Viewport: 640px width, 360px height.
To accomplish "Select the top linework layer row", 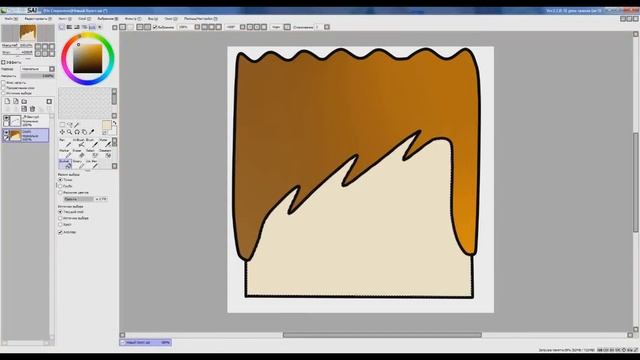I will pos(25,120).
